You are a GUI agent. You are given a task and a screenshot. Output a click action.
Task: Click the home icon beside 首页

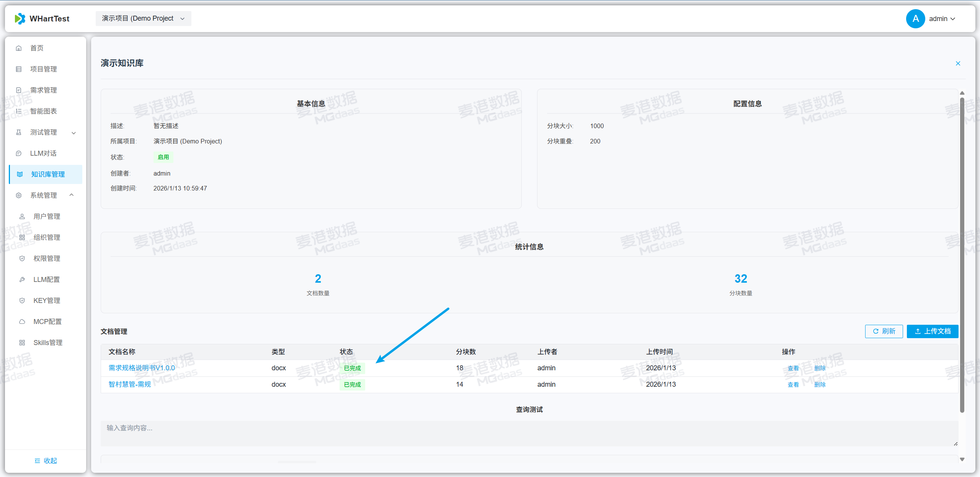point(19,48)
